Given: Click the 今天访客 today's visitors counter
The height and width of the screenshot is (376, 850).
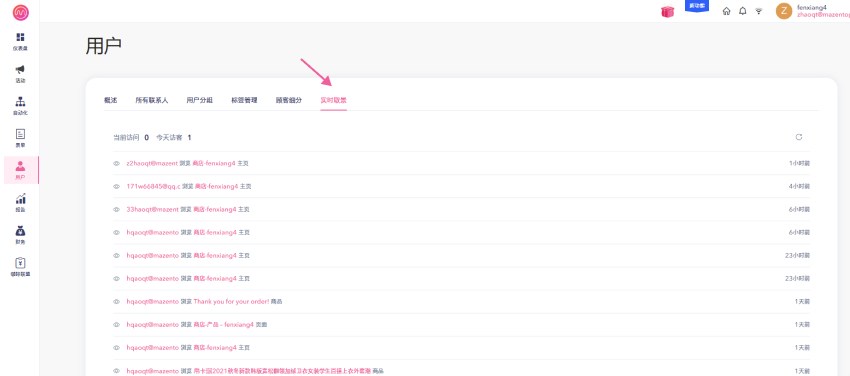Looking at the screenshot, I should [173, 138].
